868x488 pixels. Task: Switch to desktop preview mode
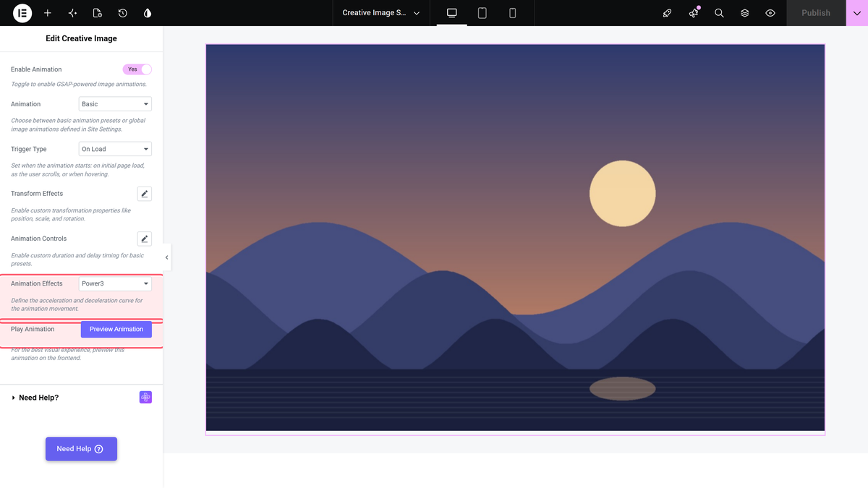[x=452, y=13]
